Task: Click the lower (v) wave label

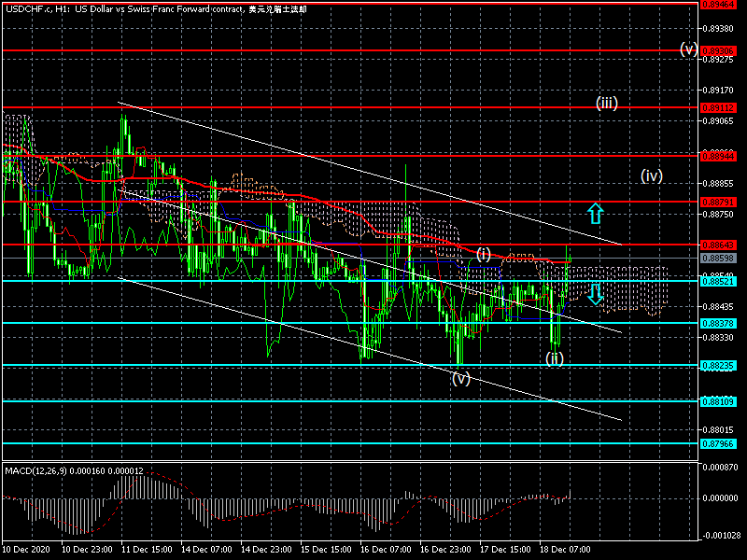Action: (461, 378)
